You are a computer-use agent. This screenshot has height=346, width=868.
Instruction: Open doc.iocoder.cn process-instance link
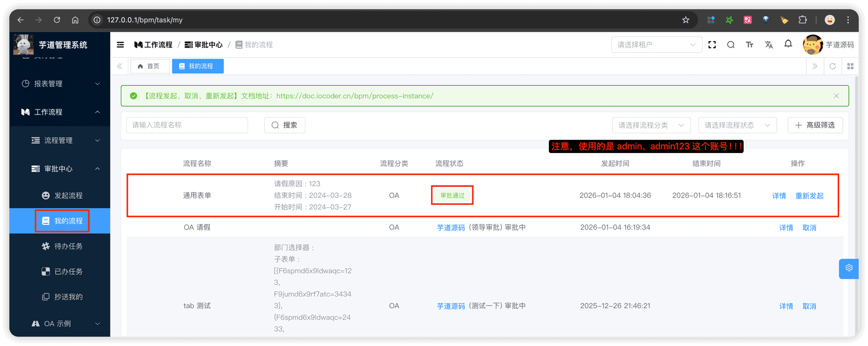click(x=355, y=96)
